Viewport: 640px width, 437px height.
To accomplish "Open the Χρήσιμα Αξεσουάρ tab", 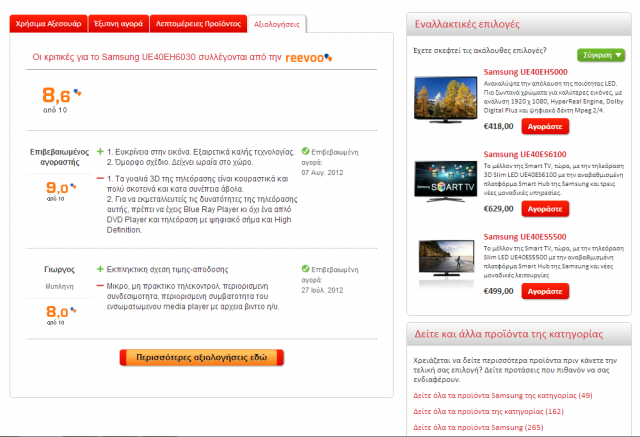I will [49, 24].
